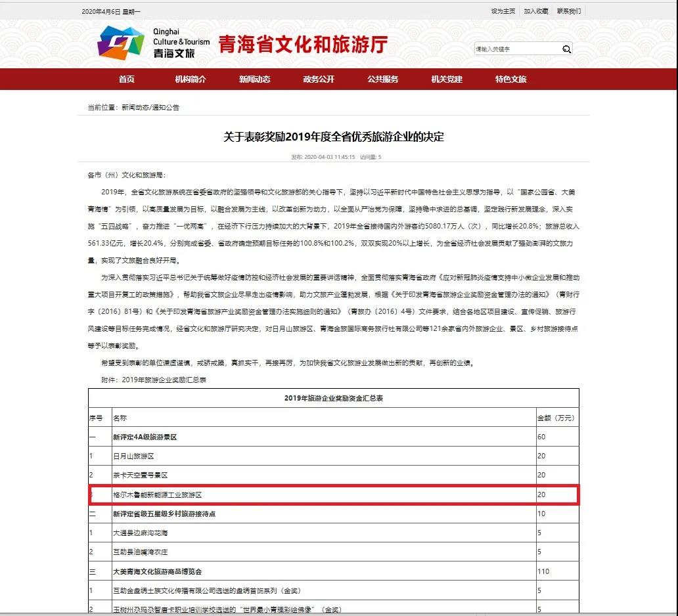Click the 青海省文化和旅游厅 site title
This screenshot has width=678, height=616.
pos(303,45)
